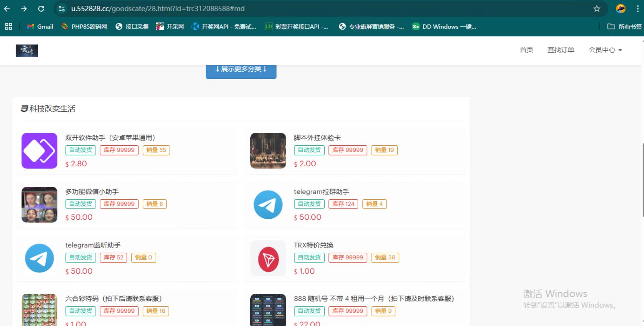Open the 所有书签 bookmarks folder
This screenshot has width=644, height=326.
click(624, 26)
